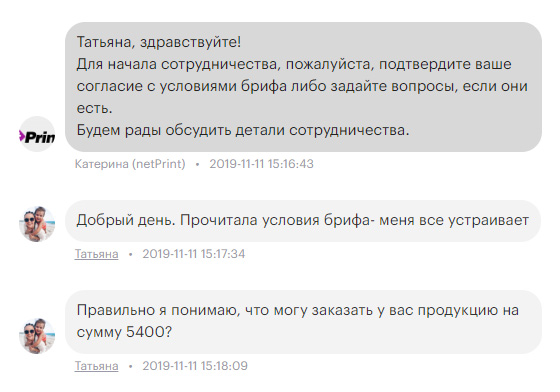The height and width of the screenshot is (392, 560).
Task: Open the Татьяна link under the 15:18:09 message
Action: coord(96,366)
